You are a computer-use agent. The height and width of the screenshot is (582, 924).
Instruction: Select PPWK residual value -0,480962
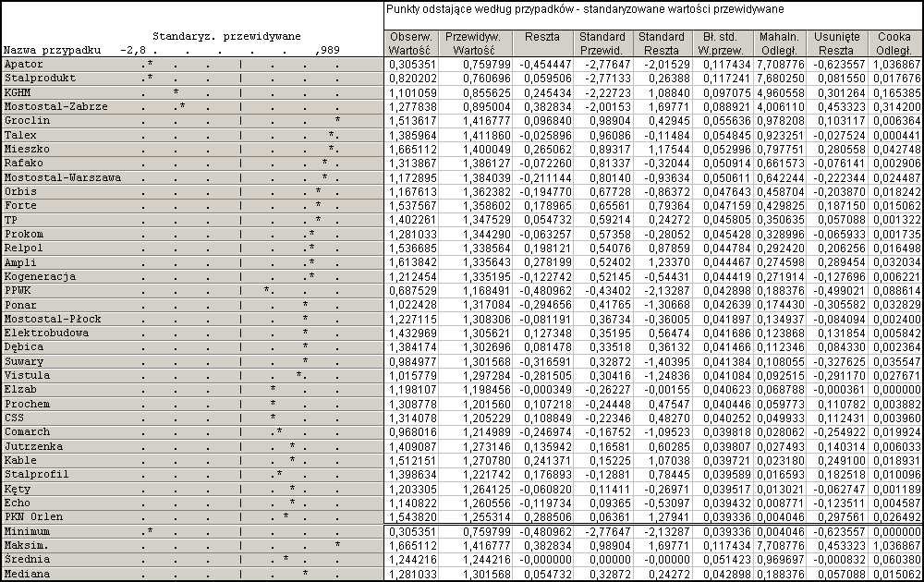tap(546, 291)
